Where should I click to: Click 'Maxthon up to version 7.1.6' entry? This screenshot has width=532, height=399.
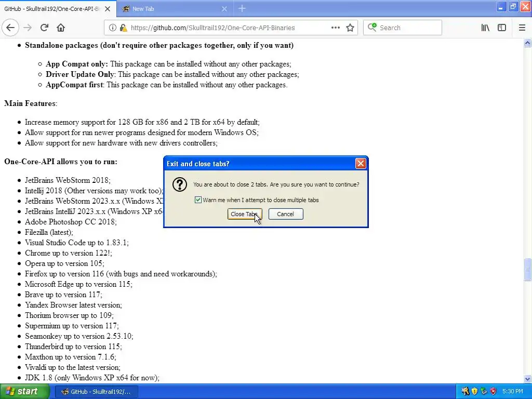[x=71, y=357]
